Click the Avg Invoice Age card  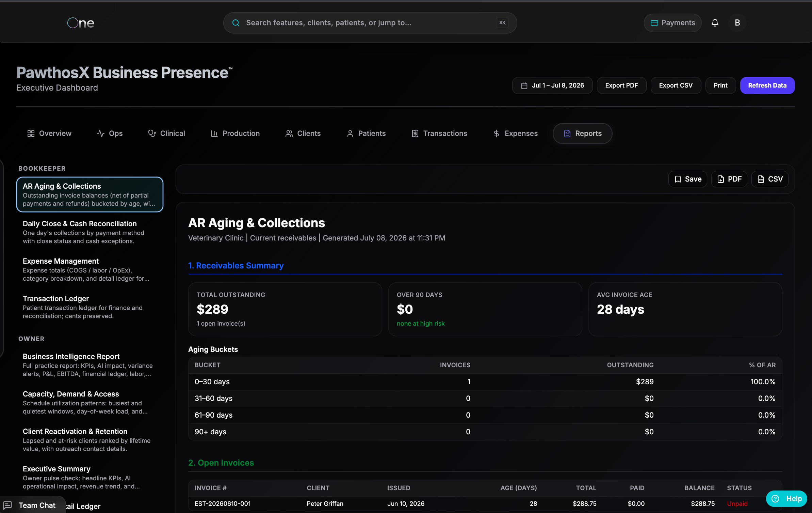pos(685,309)
